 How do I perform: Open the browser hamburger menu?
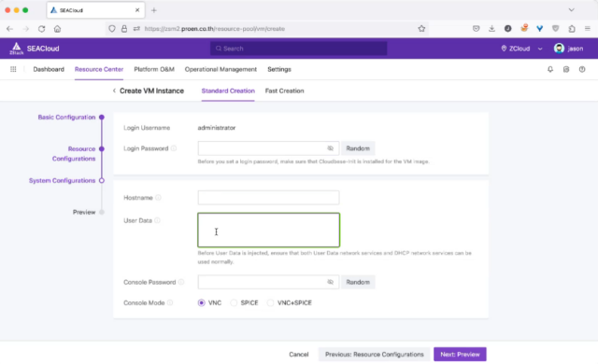[588, 29]
